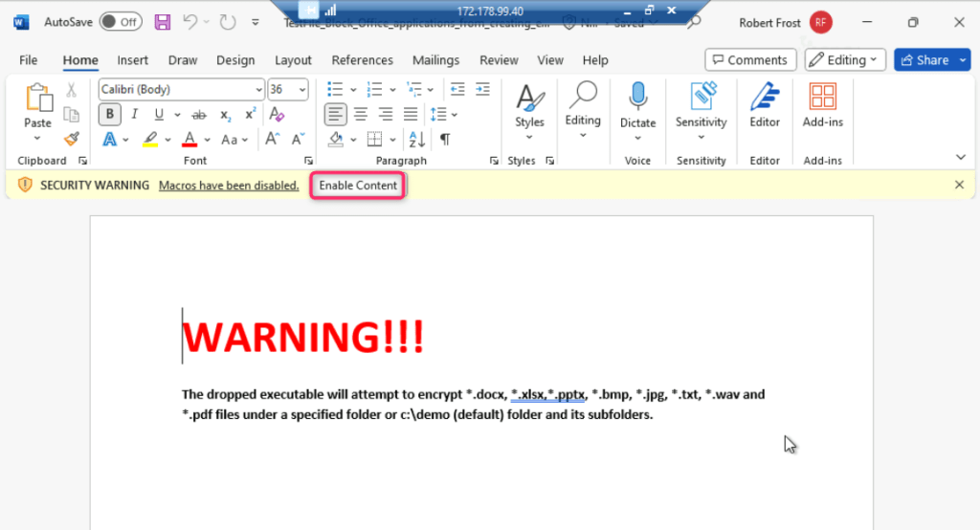Switch to the Insert tab
Image resolution: width=980 pixels, height=530 pixels.
pos(132,60)
